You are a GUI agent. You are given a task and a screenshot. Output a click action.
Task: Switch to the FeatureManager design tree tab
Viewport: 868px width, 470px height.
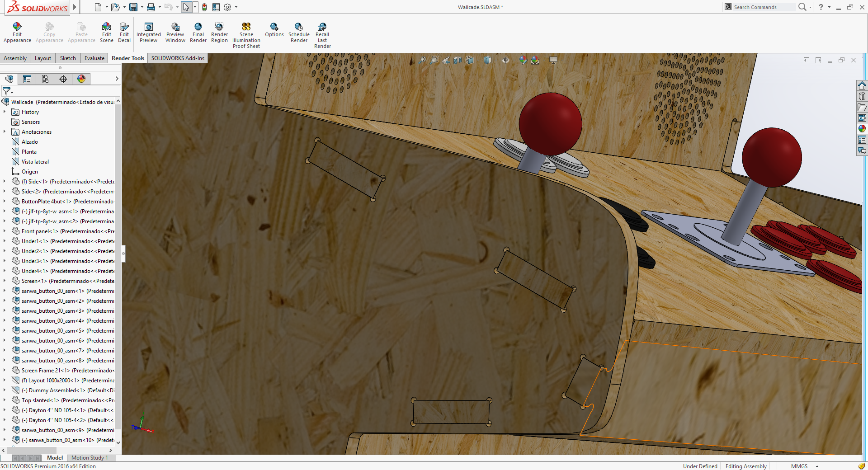click(9, 79)
